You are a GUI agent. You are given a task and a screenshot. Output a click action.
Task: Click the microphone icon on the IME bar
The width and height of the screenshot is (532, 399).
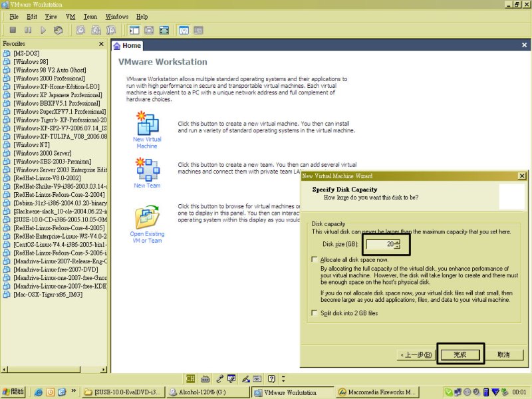click(219, 378)
